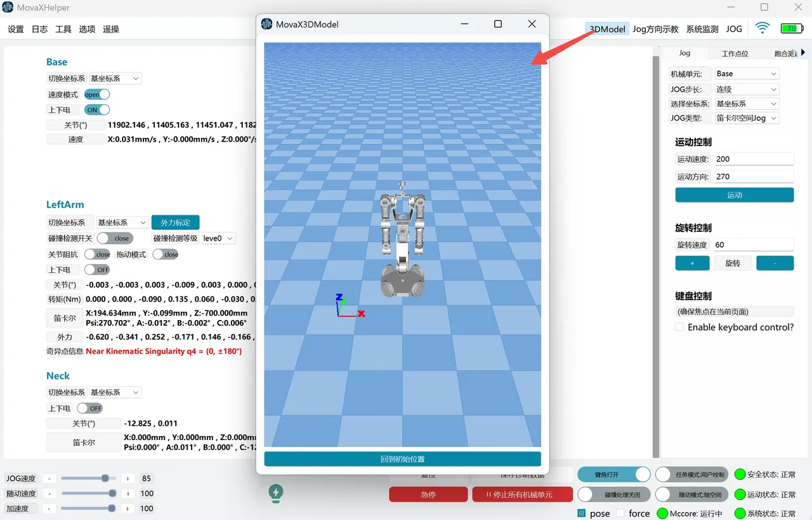Open the 碰撞检测等级 leve0 dropdown

click(x=218, y=239)
